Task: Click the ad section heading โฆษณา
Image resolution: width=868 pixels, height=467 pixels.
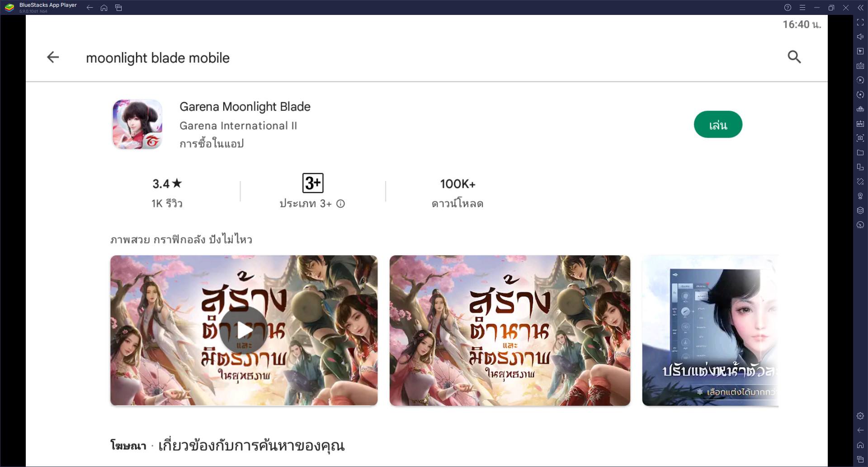Action: tap(128, 446)
